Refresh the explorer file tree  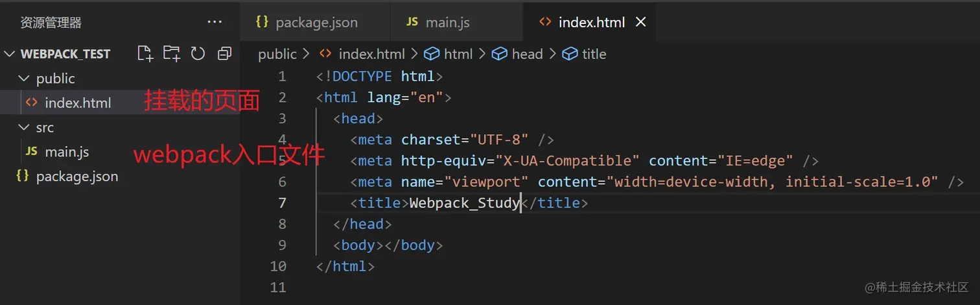(x=198, y=54)
